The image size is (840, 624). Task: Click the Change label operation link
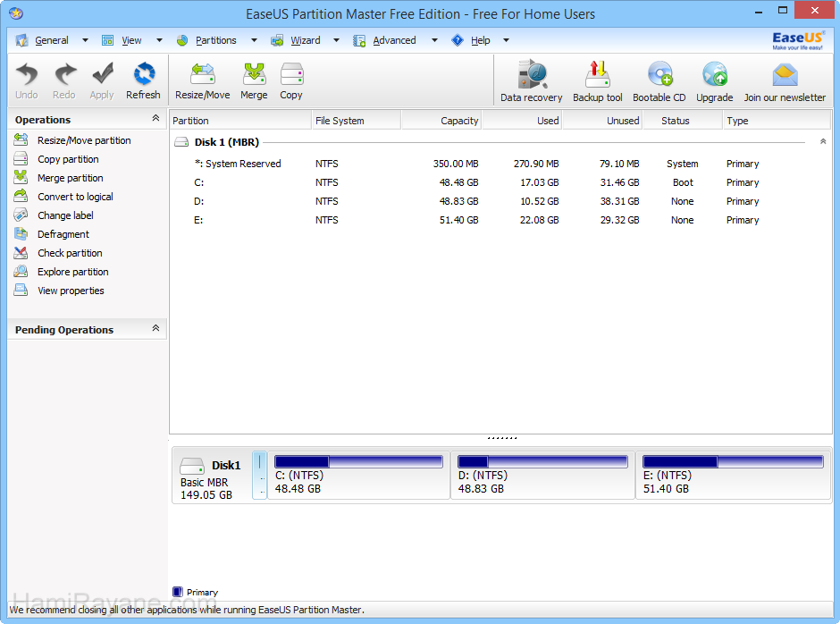point(65,215)
